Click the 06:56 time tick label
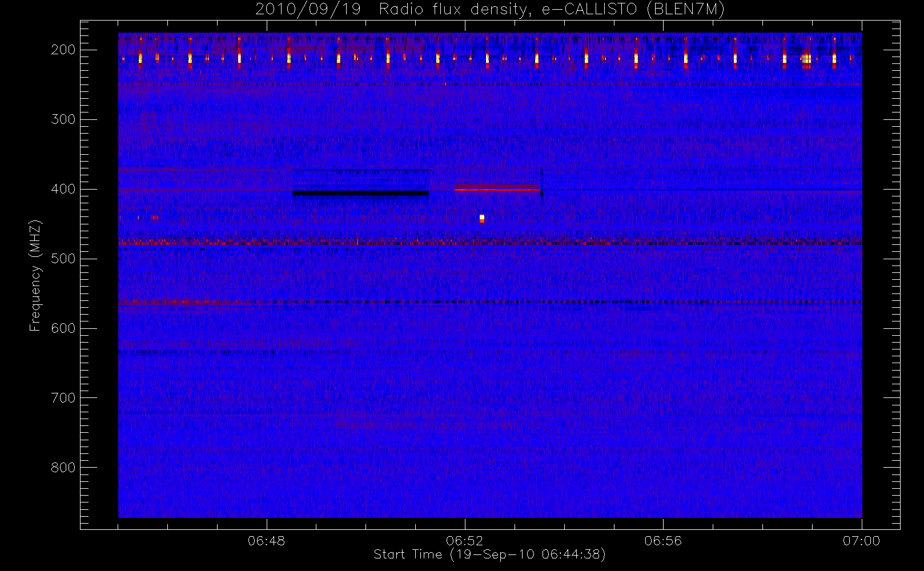 pyautogui.click(x=663, y=541)
